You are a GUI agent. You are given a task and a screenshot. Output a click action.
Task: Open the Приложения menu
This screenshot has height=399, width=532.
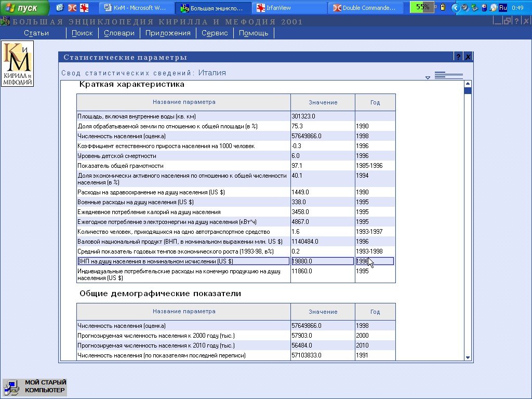(168, 33)
